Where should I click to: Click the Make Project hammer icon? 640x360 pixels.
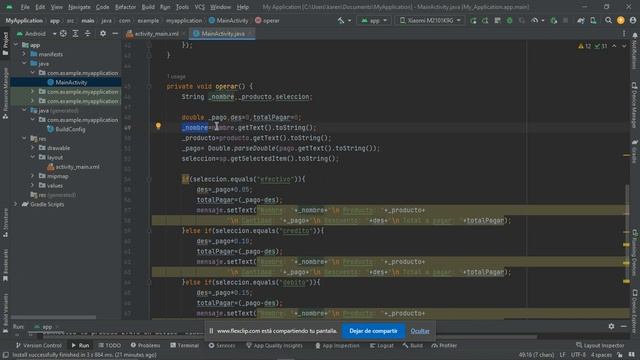pos(341,20)
